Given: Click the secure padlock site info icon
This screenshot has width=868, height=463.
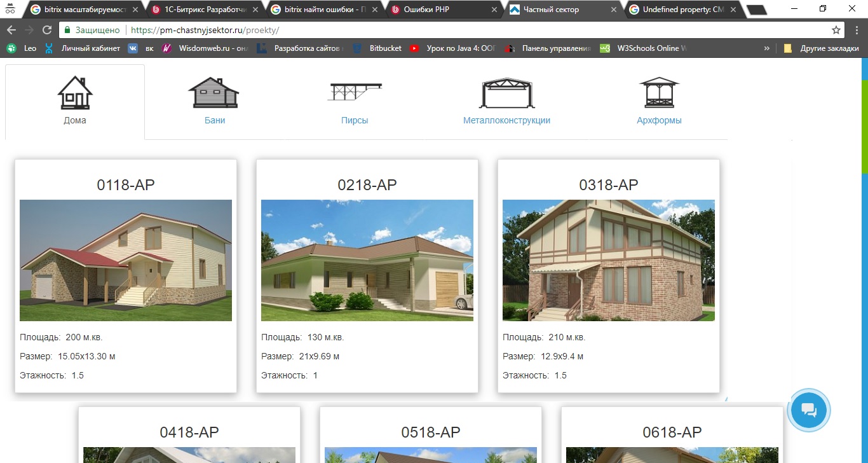Looking at the screenshot, I should click(67, 30).
